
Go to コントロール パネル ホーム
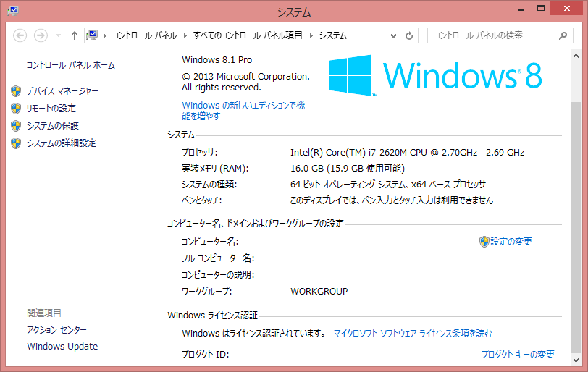tap(70, 65)
